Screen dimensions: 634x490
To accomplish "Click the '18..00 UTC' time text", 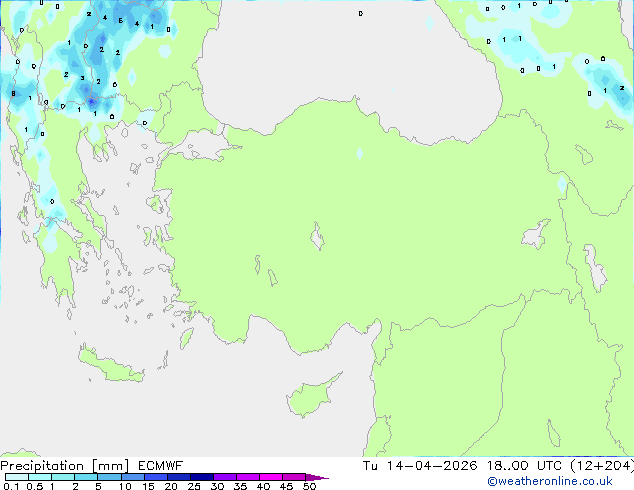I will point(524,466).
